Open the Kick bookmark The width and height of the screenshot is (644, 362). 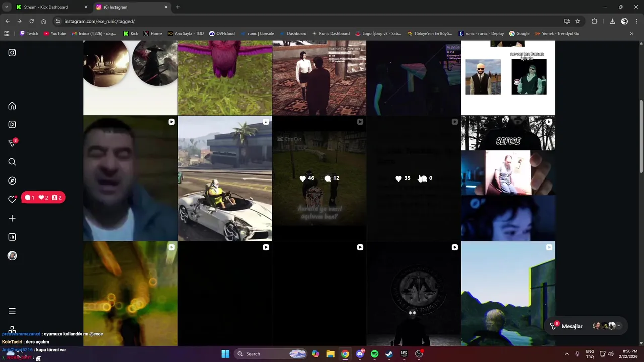[x=131, y=34]
